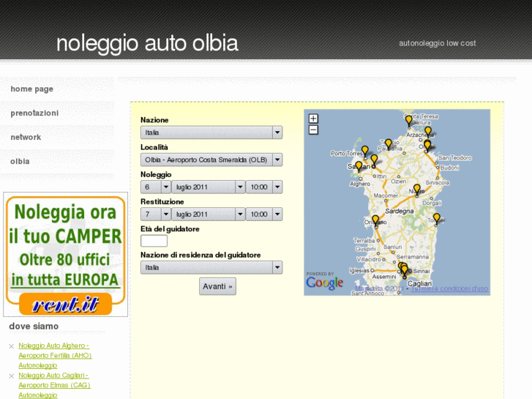Screen dimensions: 532x399
Task: Open the Nazione country dropdown
Action: (211, 133)
